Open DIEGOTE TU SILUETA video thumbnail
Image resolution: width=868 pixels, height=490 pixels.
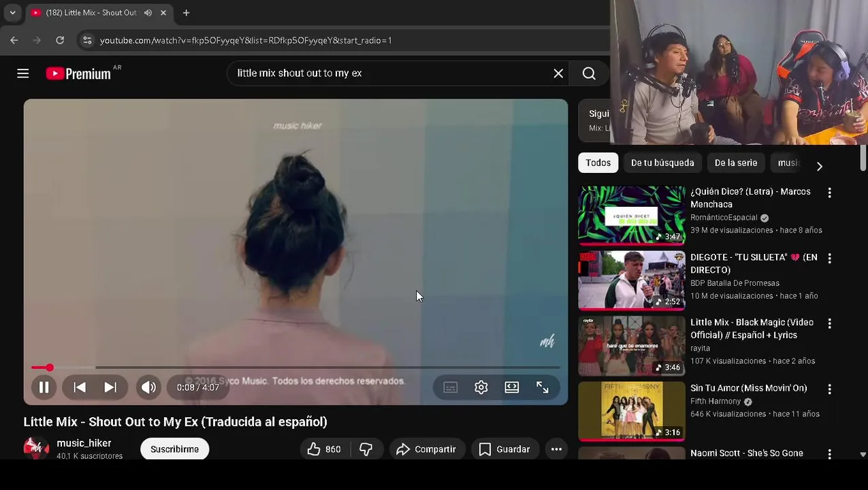tap(632, 280)
